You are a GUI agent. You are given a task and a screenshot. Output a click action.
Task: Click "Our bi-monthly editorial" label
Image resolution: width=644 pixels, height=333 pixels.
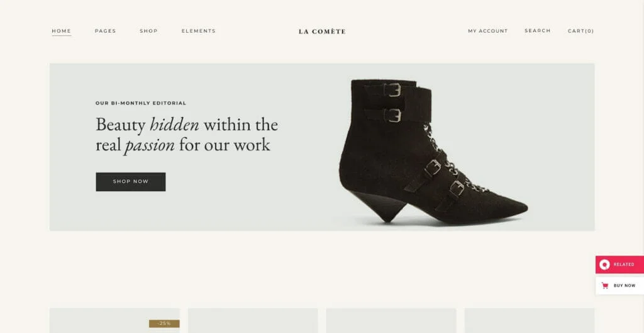pos(141,103)
